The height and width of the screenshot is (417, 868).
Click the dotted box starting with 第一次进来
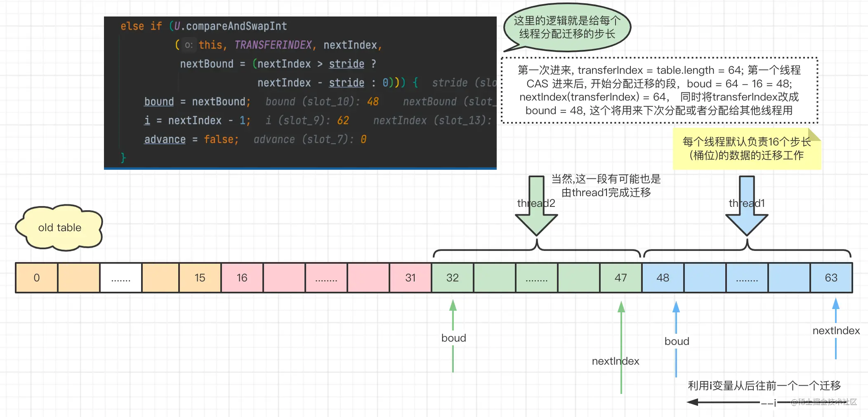point(659,90)
